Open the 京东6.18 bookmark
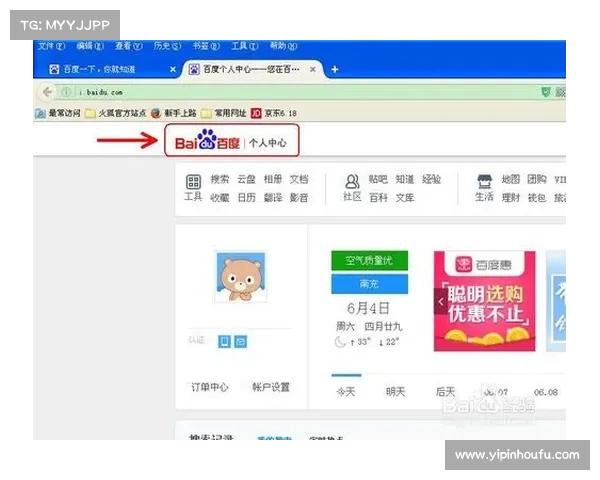The image size is (600, 480). (x=280, y=113)
